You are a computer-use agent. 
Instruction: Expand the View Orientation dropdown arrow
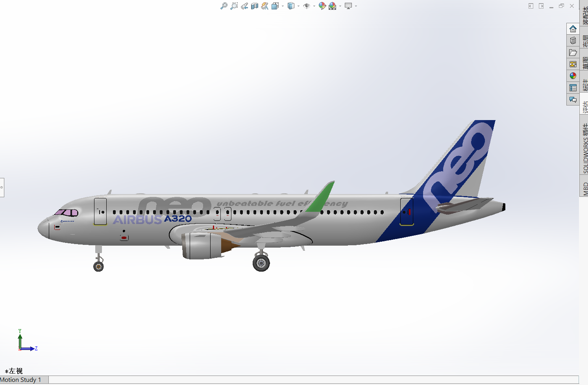pos(283,6)
